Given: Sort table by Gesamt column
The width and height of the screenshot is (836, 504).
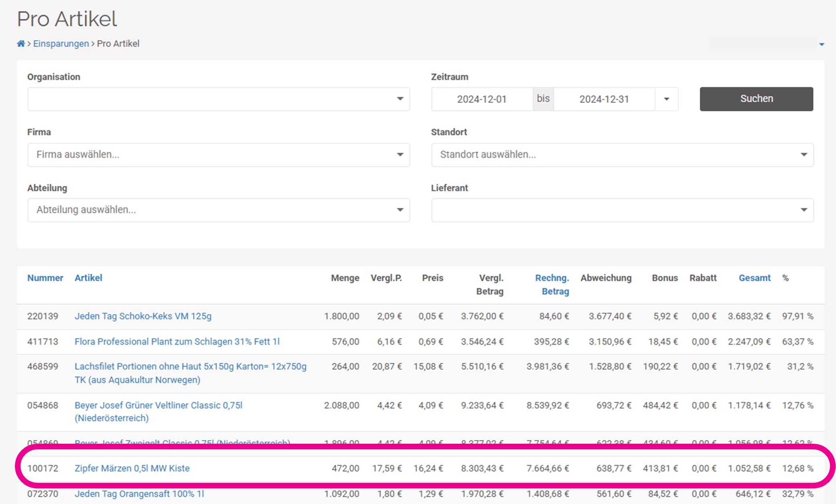Looking at the screenshot, I should coord(754,278).
